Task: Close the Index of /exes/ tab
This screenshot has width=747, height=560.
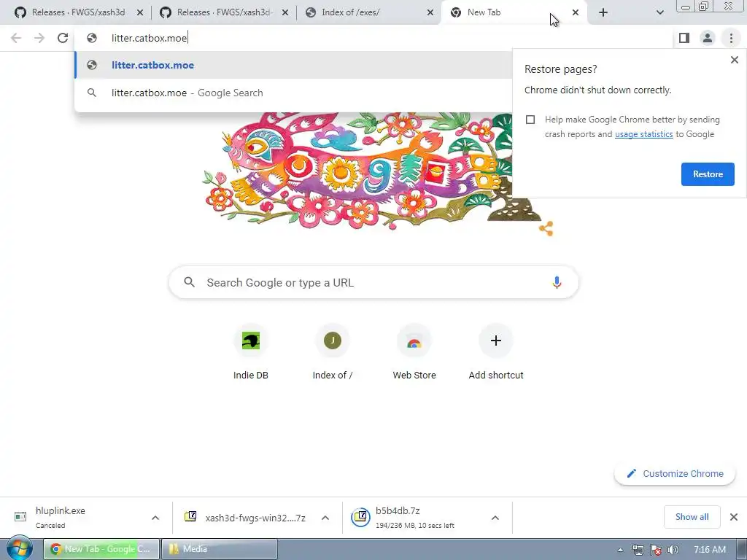Action: coord(430,13)
